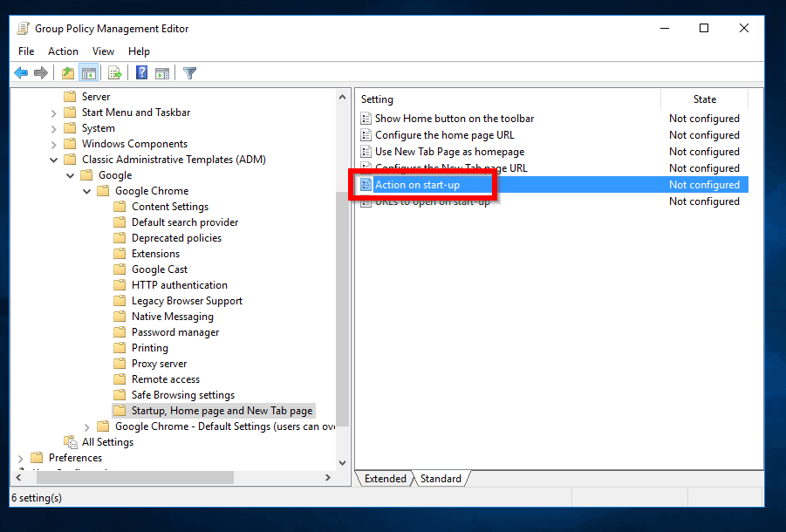This screenshot has width=786, height=532.
Task: Switch to the Extended tab
Action: [385, 479]
